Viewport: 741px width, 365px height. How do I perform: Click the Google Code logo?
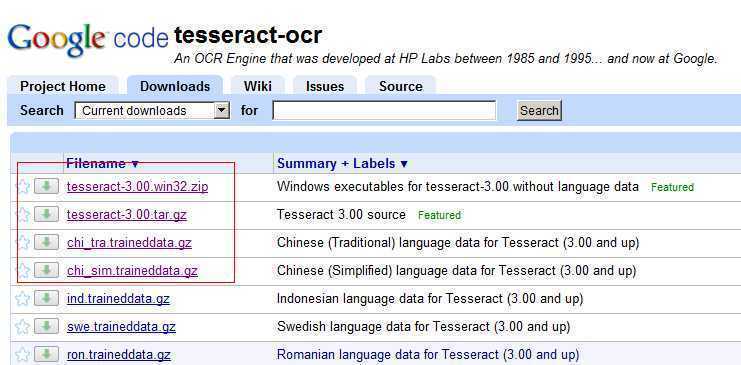(88, 40)
